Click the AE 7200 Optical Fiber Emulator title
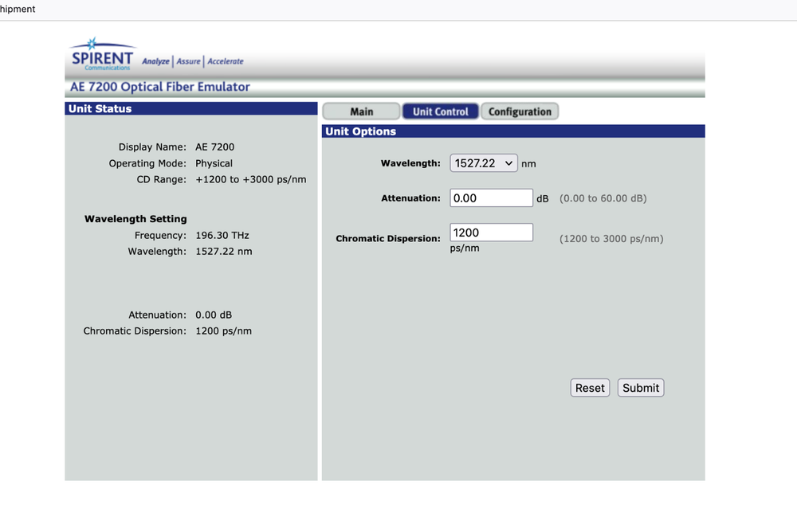The height and width of the screenshot is (532, 797). [x=160, y=87]
